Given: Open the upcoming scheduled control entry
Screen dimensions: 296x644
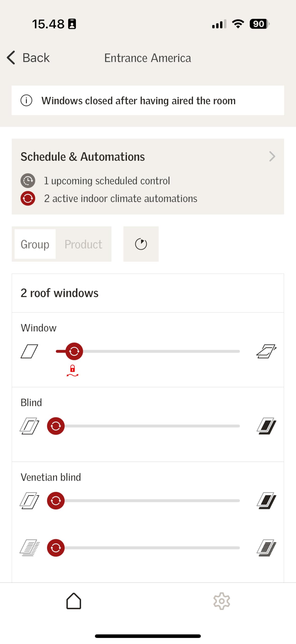Looking at the screenshot, I should pos(107,181).
